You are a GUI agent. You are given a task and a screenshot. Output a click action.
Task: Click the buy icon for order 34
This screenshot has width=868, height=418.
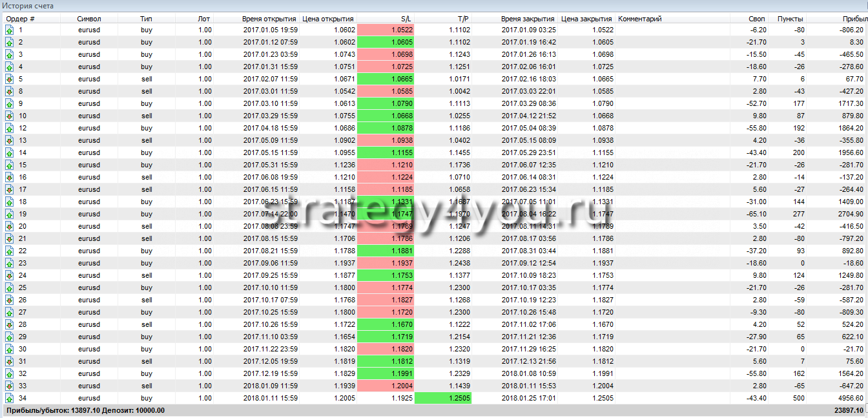[10, 398]
